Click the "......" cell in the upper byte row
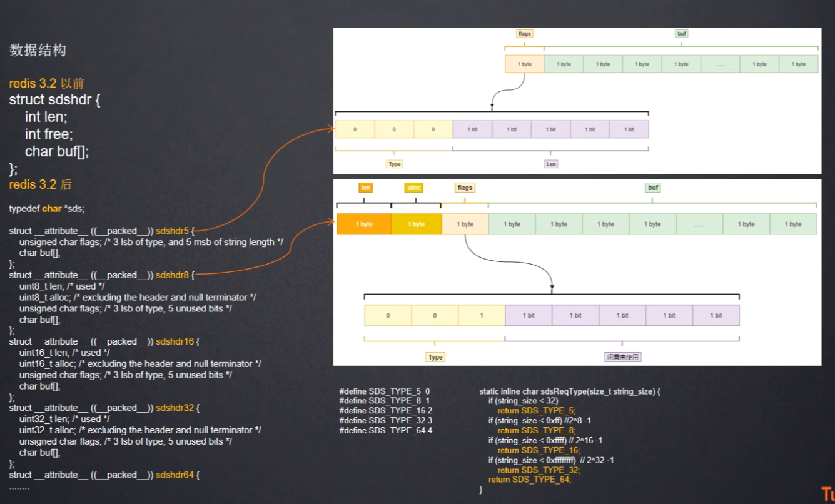Viewport: 835px width, 504px height. point(721,64)
